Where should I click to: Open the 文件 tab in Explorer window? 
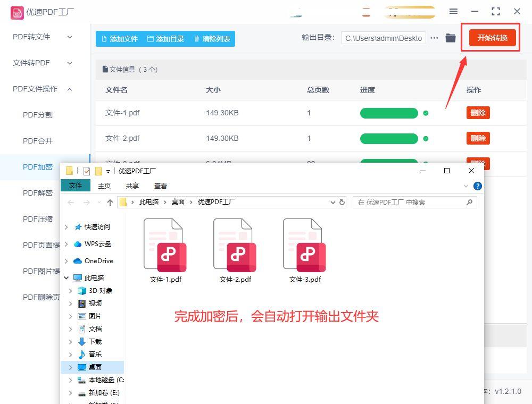point(76,186)
